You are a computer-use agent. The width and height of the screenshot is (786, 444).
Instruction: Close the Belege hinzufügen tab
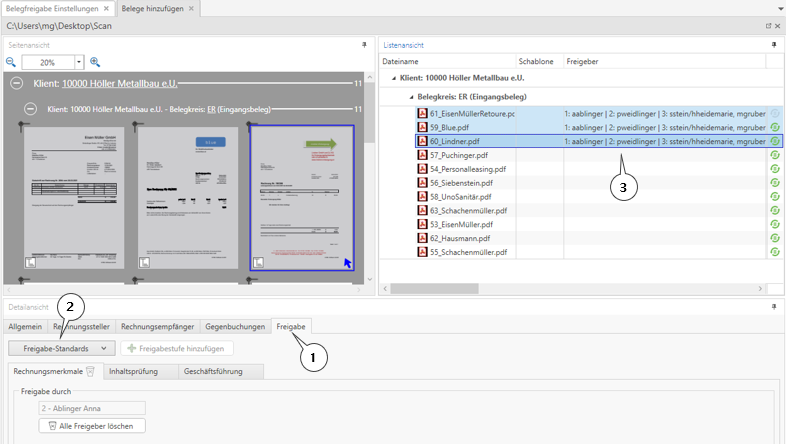point(191,9)
